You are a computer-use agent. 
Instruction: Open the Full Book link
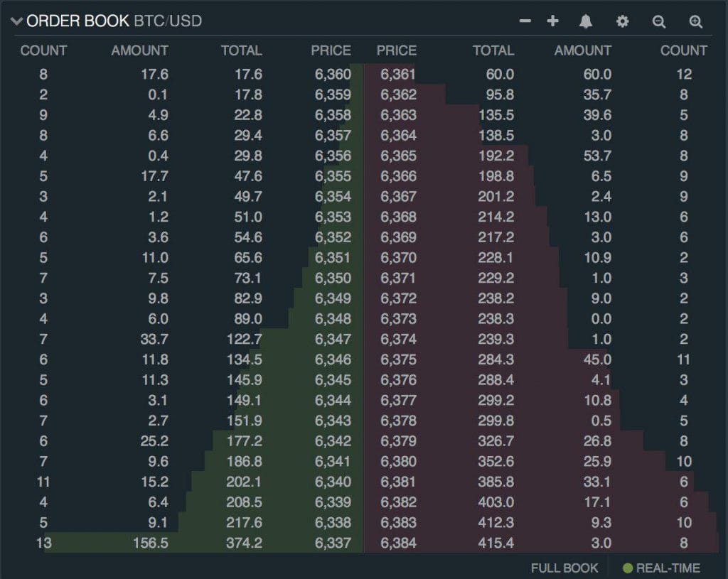(x=564, y=568)
